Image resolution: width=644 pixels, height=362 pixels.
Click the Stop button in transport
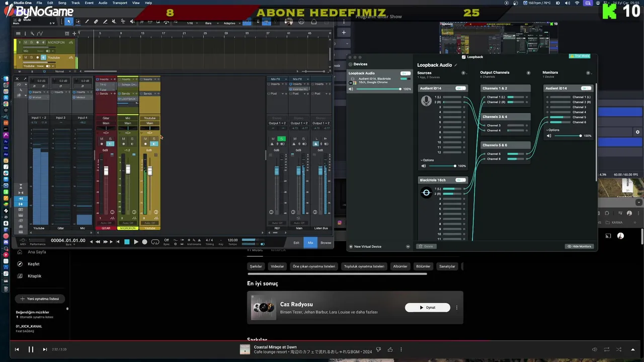click(127, 242)
